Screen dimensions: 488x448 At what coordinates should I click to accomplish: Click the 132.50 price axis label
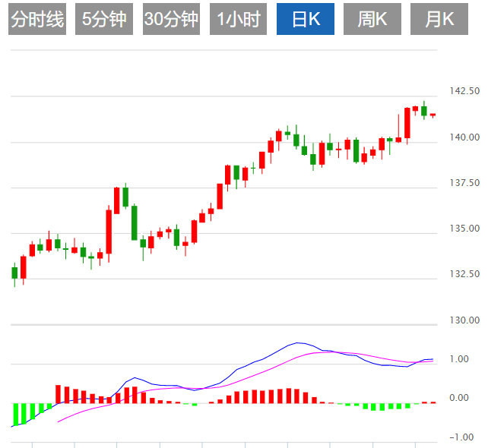[464, 274]
